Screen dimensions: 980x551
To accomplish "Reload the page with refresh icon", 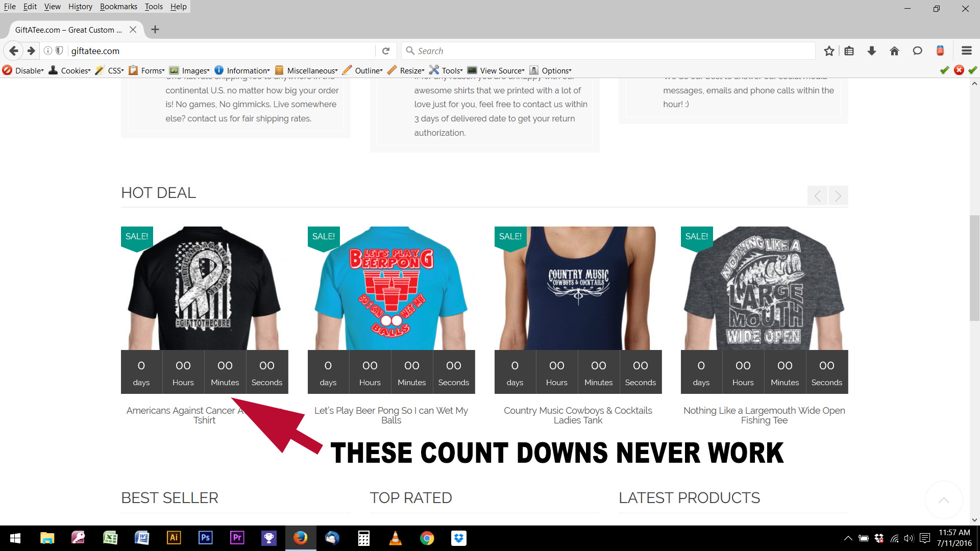I will [x=386, y=51].
